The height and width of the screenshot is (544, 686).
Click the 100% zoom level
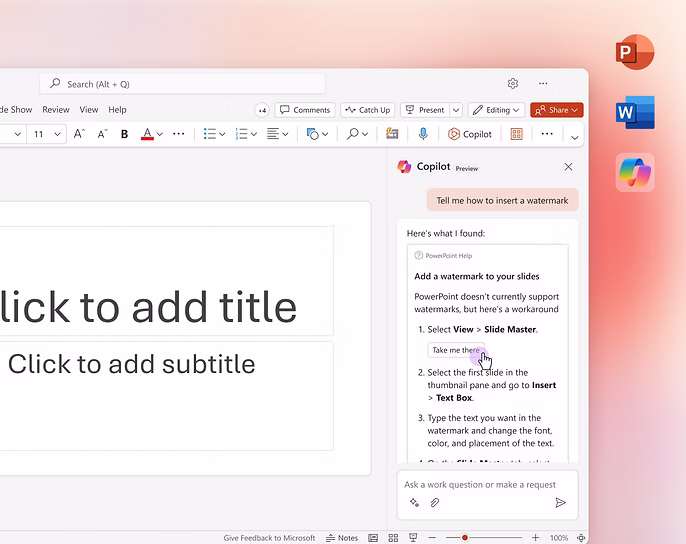(559, 538)
